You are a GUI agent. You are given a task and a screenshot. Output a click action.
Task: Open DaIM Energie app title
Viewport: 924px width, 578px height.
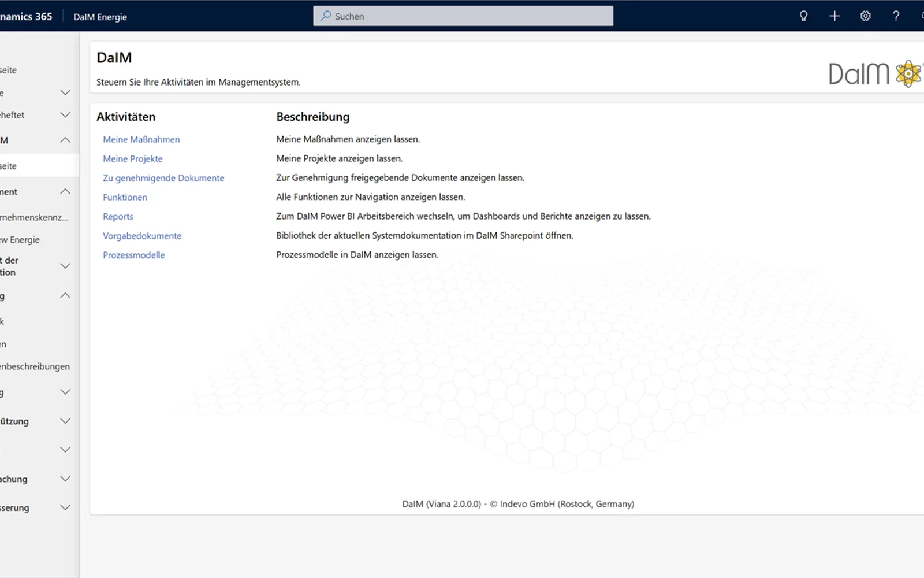(100, 17)
